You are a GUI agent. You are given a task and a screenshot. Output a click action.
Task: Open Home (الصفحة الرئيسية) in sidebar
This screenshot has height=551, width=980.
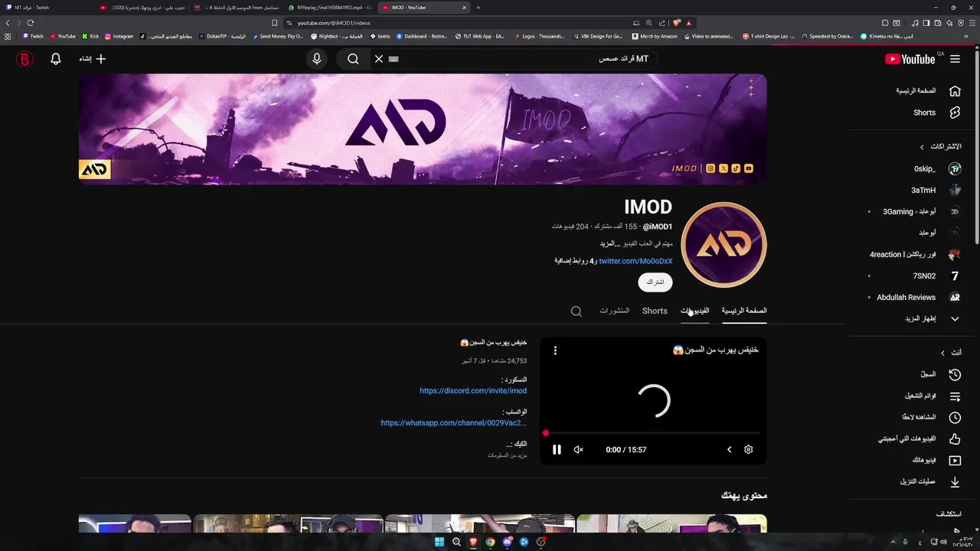click(928, 91)
